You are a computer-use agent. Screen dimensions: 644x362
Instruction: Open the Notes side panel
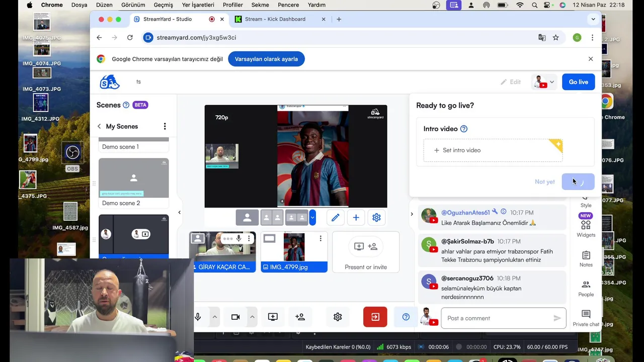pos(586,259)
